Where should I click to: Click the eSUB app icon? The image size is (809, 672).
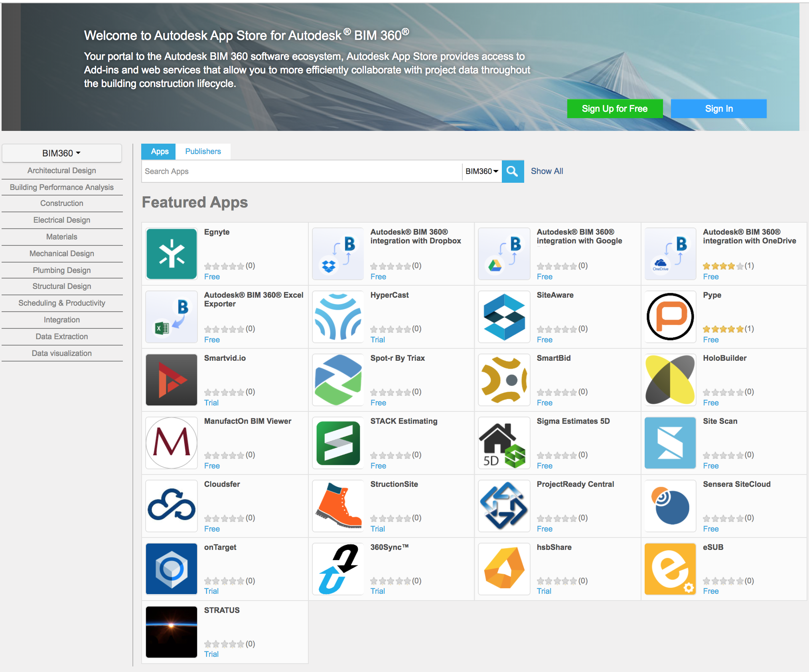coord(670,569)
